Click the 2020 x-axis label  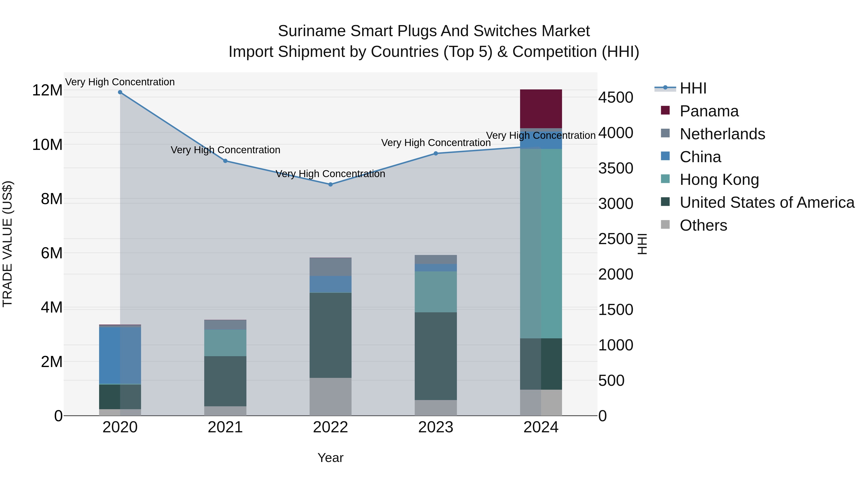click(120, 427)
